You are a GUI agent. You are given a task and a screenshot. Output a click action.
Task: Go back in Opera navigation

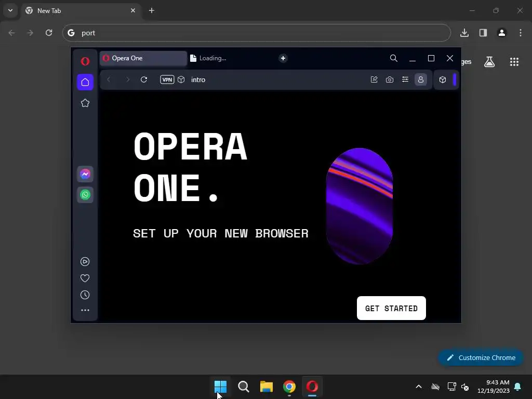point(109,79)
